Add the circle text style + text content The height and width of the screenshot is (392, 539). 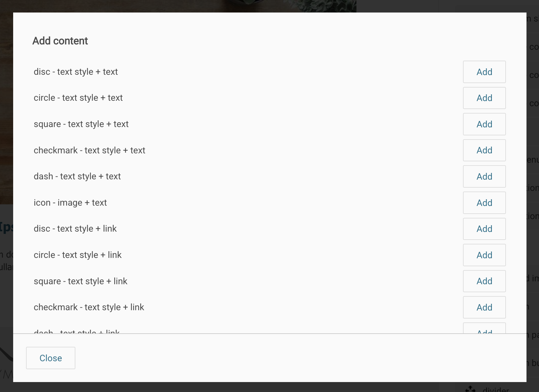coord(484,98)
